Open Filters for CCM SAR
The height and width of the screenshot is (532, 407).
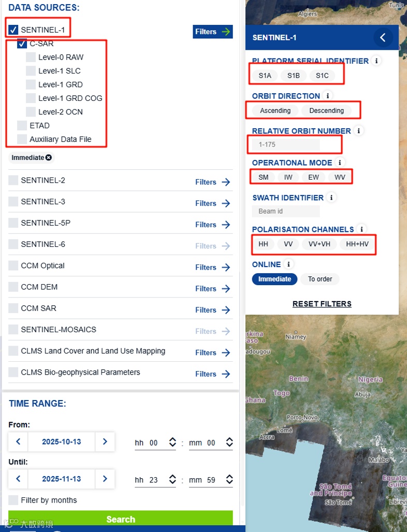coord(213,310)
